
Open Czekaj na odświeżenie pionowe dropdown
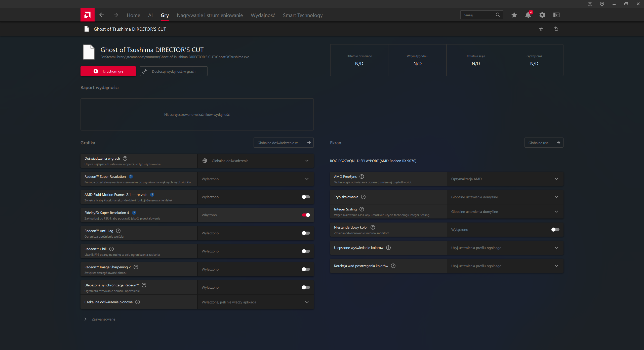(256, 302)
